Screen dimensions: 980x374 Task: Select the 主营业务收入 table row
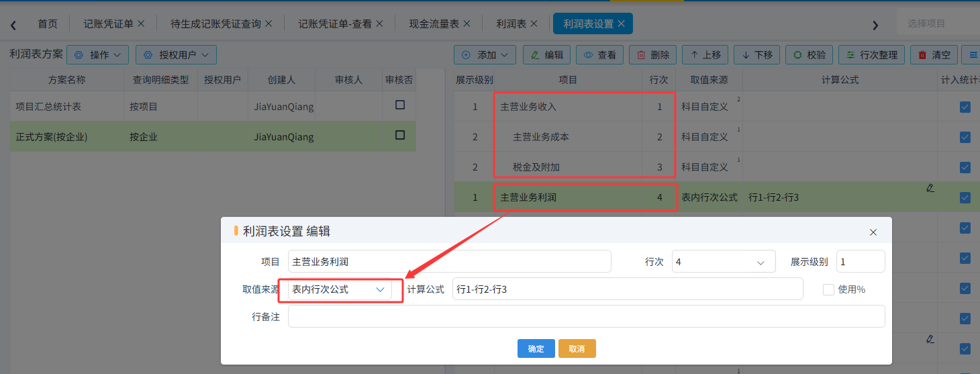[x=717, y=106]
